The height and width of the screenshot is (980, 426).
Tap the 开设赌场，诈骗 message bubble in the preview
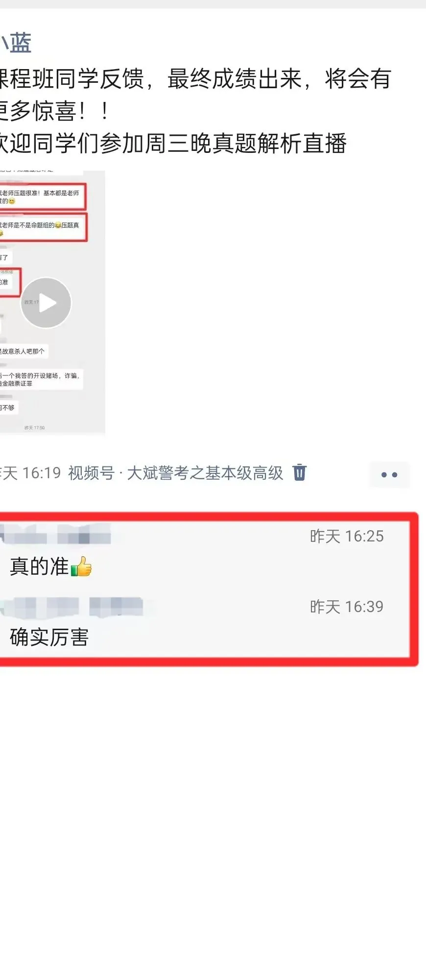point(41,379)
